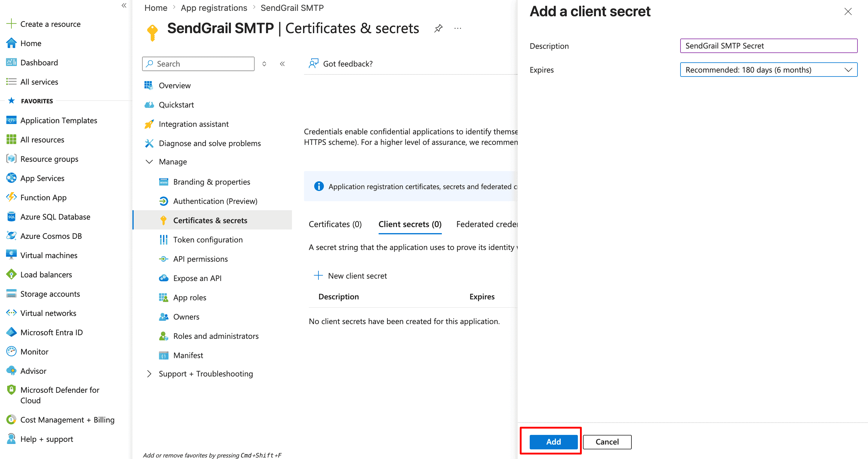Screen dimensions: 868x459
Task: Click New client secret
Action: click(x=350, y=276)
